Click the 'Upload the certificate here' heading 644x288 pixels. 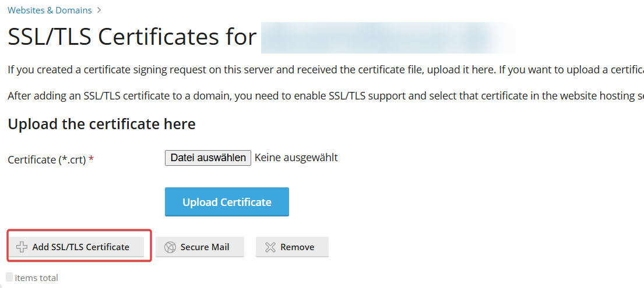pos(101,123)
